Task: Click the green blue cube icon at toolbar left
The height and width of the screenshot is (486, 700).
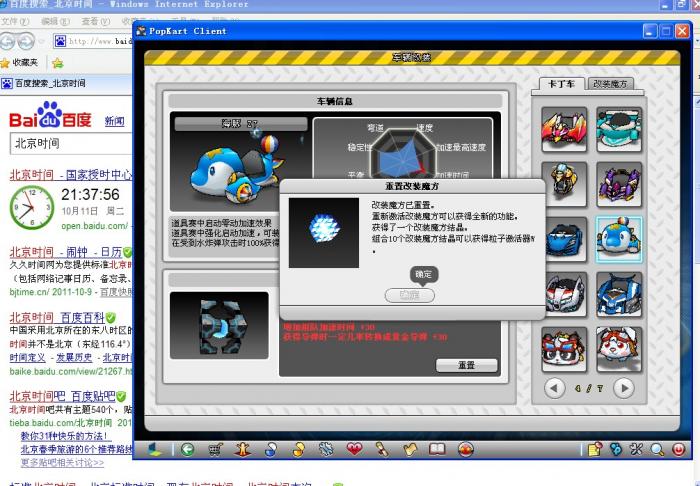Action: 155,449
